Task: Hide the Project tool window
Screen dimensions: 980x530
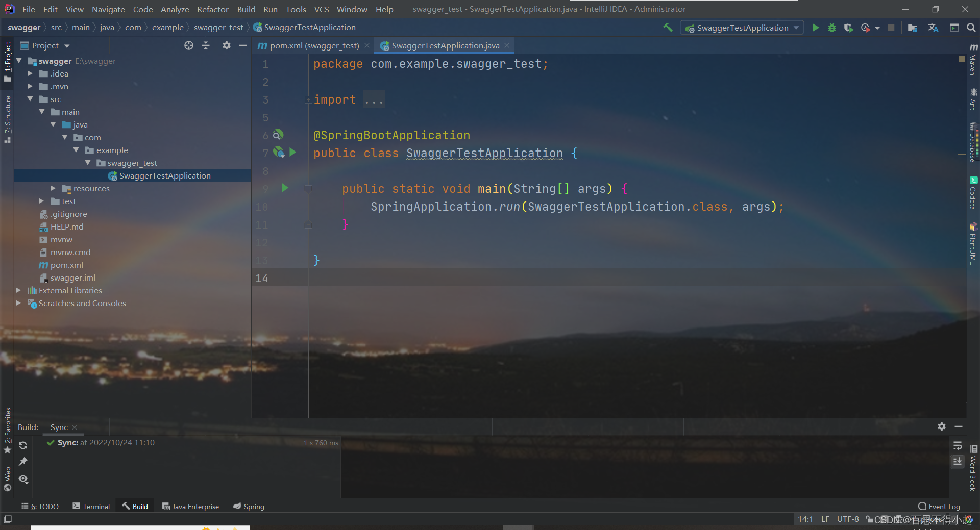Action: coord(243,45)
